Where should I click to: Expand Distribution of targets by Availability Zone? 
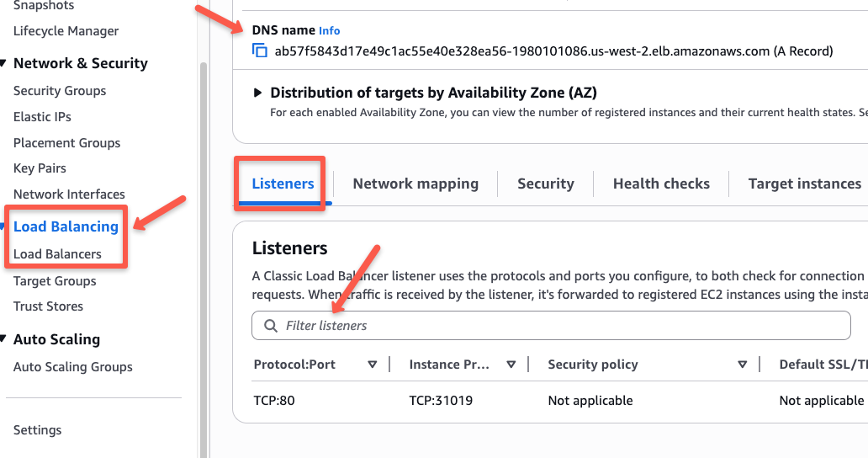[257, 93]
